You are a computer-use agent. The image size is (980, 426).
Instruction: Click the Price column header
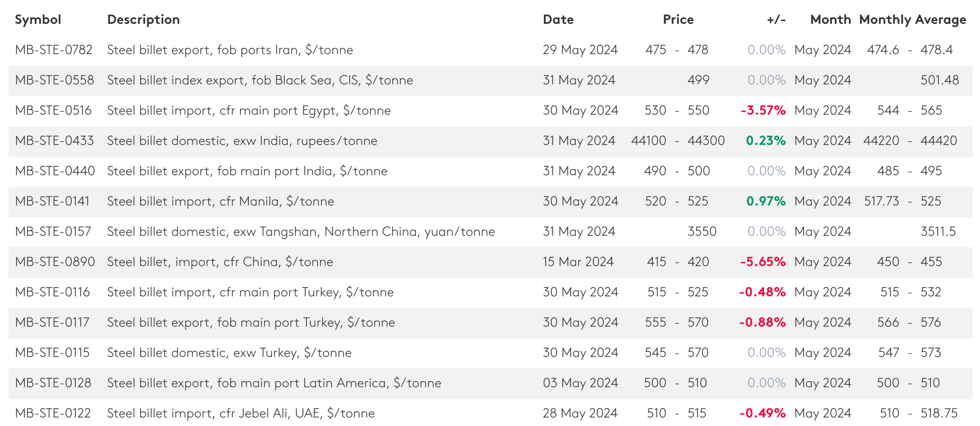(x=678, y=20)
